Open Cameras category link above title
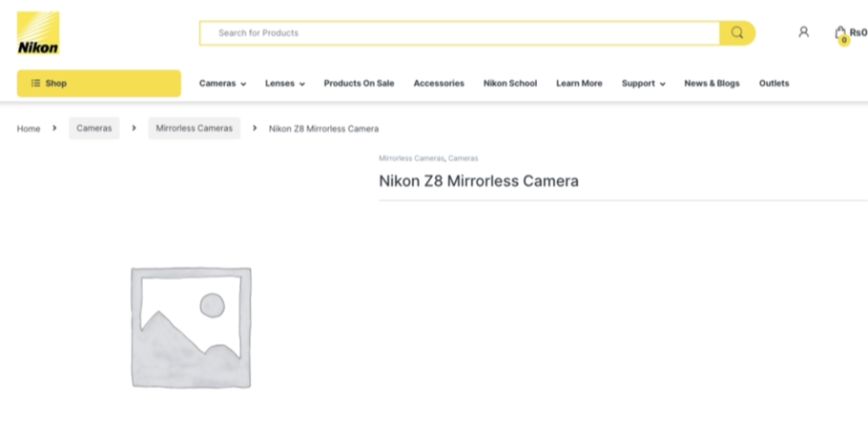 pyautogui.click(x=464, y=158)
